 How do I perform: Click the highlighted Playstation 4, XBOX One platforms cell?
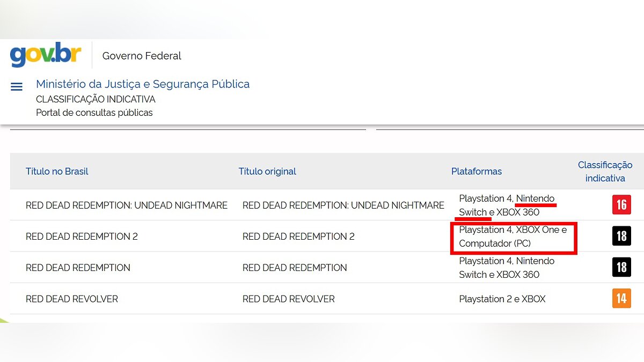click(513, 237)
